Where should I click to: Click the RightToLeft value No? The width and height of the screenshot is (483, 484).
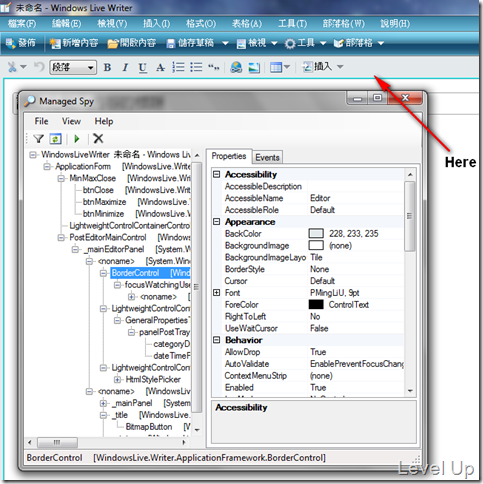(x=315, y=316)
